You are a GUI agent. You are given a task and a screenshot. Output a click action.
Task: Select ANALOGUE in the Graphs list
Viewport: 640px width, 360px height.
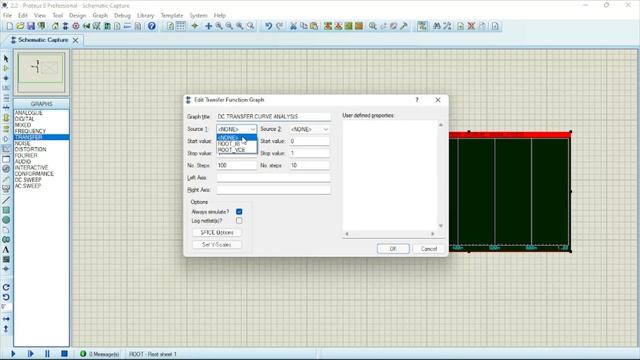29,113
